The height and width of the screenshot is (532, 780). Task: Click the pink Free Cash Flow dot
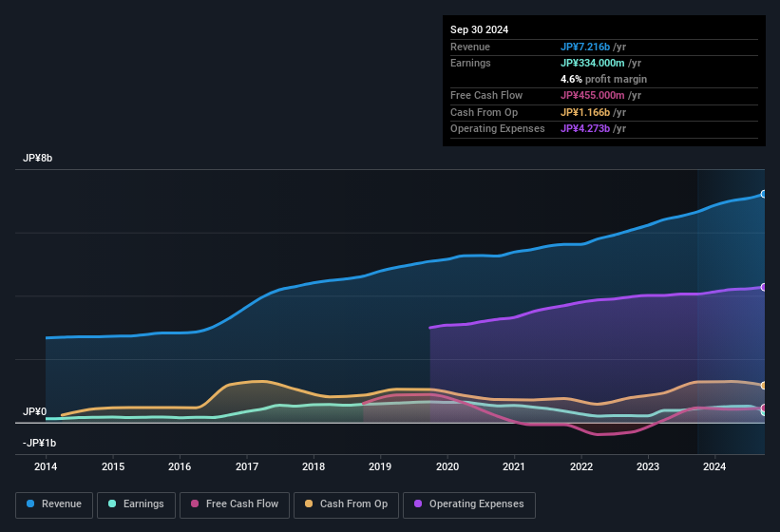195,504
